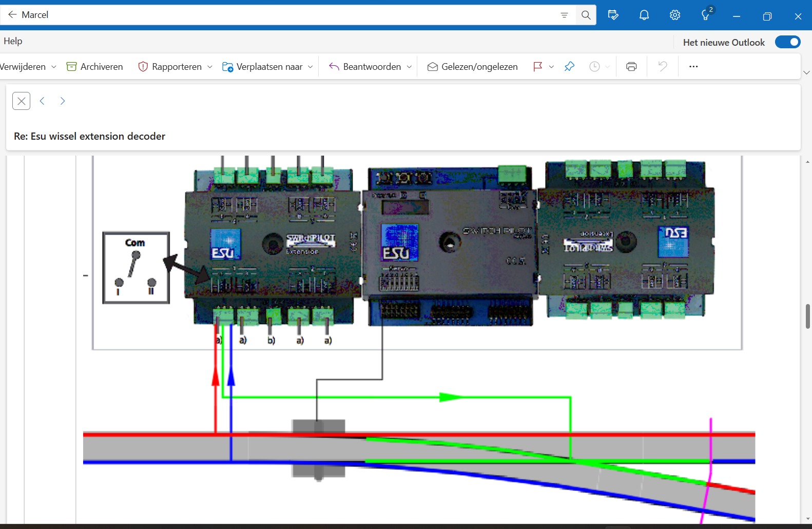Mark message as Gelezen/ongelezen
This screenshot has width=812, height=529.
click(472, 66)
